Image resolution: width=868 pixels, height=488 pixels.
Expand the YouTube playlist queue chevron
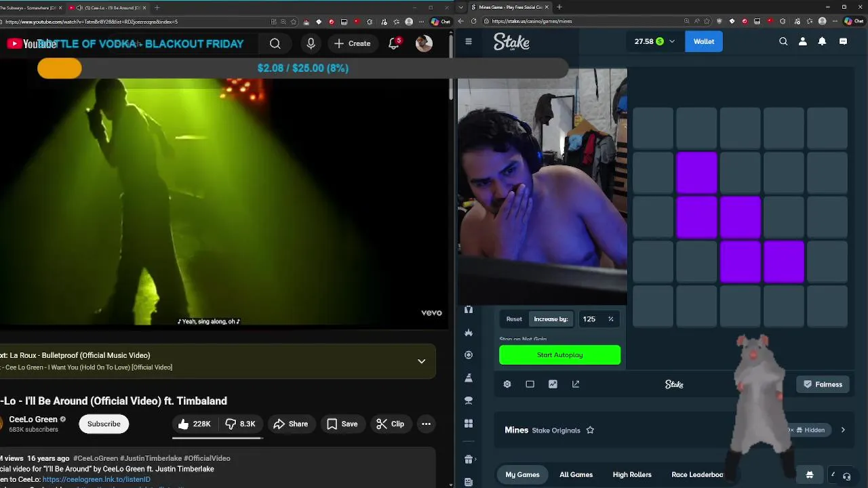[421, 361]
